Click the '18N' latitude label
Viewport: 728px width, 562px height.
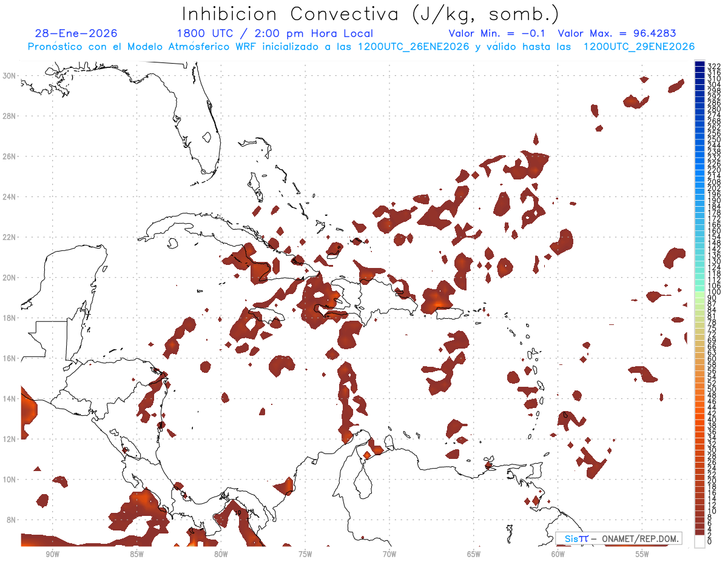tap(10, 318)
